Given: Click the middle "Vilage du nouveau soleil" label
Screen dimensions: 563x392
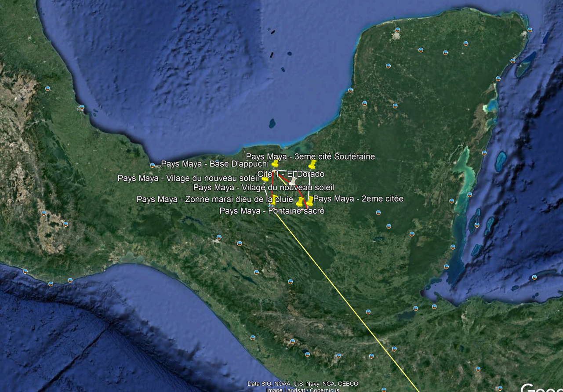Looking at the screenshot, I should [264, 188].
